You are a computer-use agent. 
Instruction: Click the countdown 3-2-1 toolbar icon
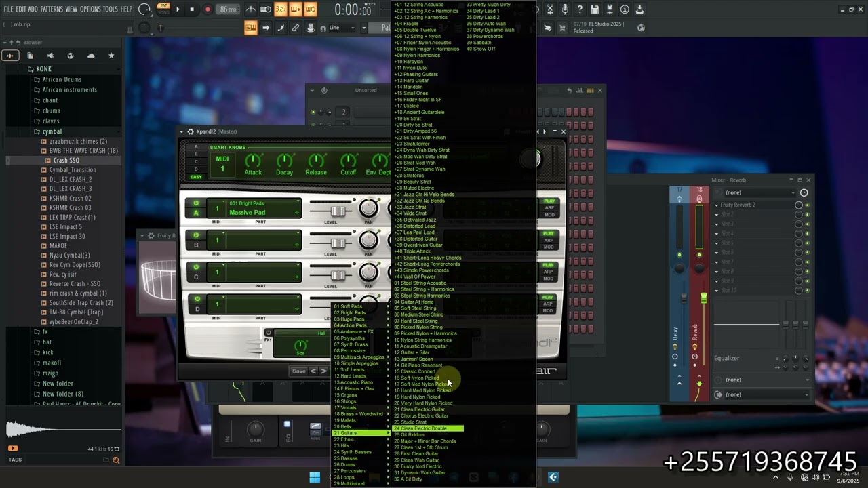pyautogui.click(x=280, y=9)
